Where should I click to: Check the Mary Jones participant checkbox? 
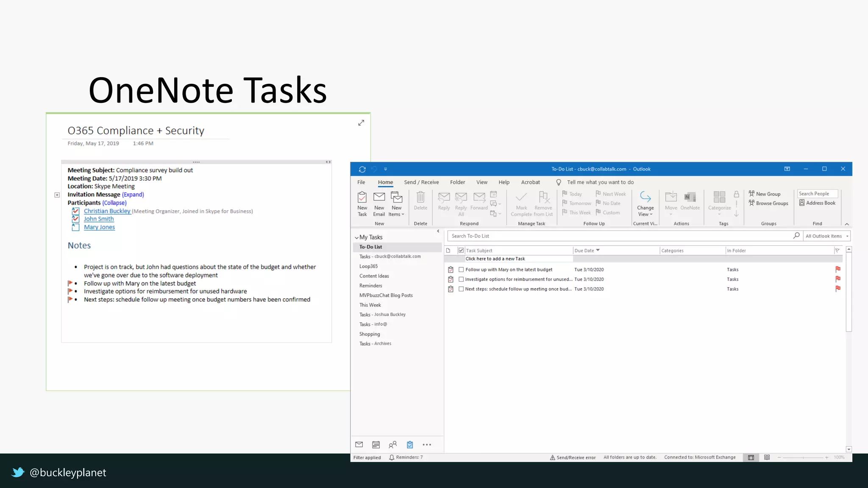[x=75, y=227]
